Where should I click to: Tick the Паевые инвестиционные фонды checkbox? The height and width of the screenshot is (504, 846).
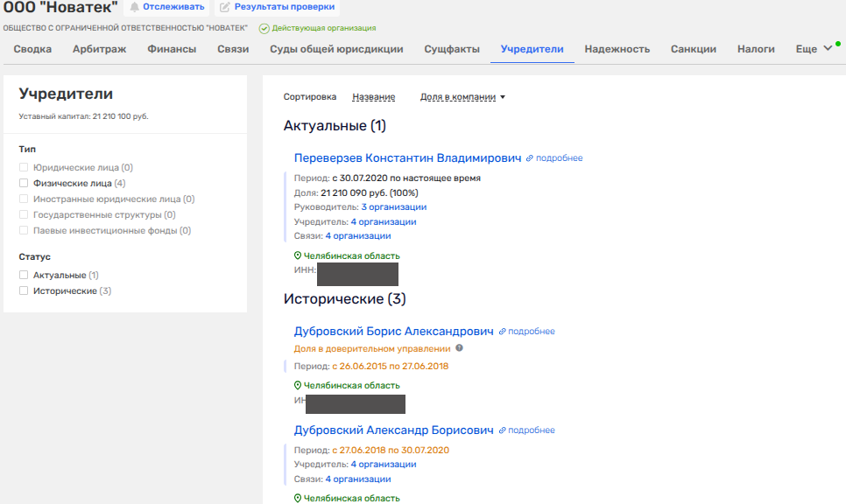tap(24, 230)
